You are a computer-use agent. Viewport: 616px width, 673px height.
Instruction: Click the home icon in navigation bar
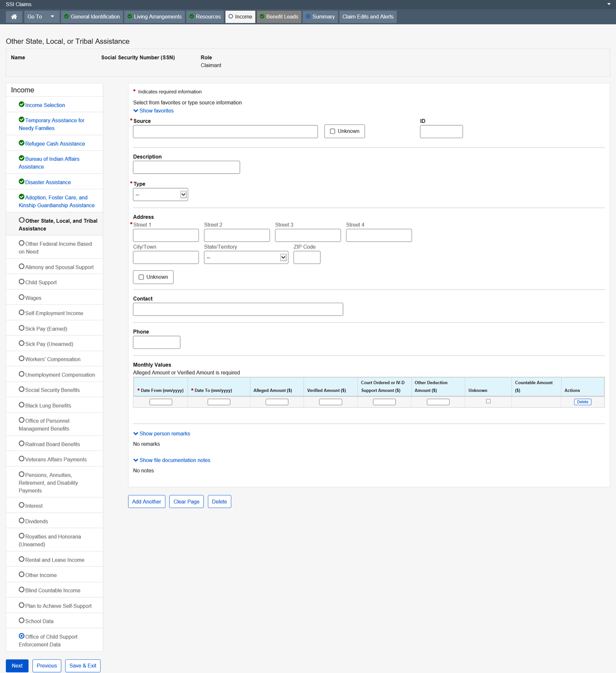tap(14, 17)
